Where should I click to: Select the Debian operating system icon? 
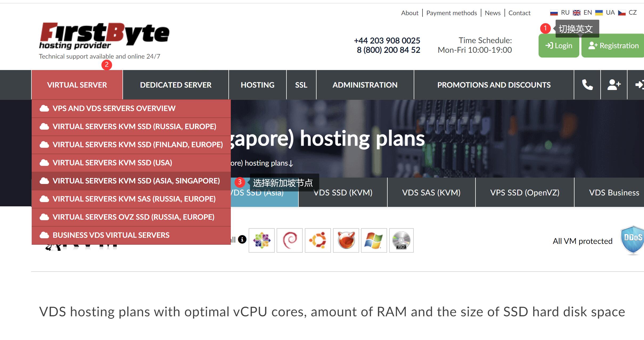[290, 240]
